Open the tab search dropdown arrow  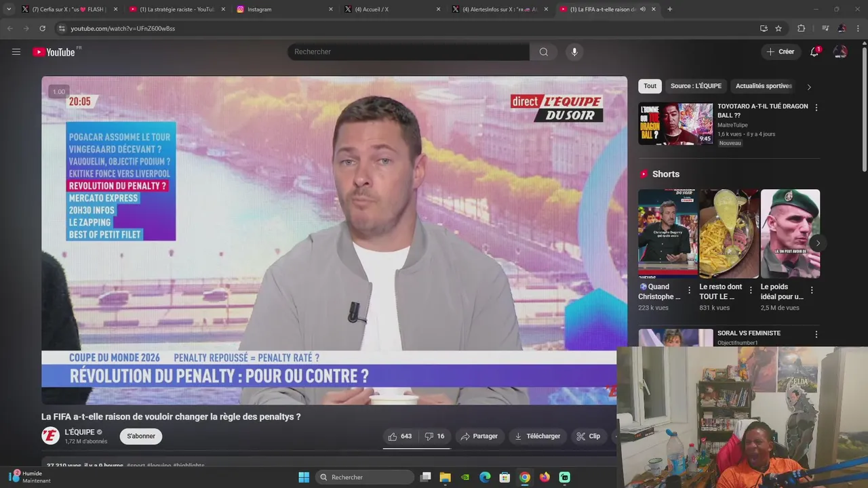[x=8, y=9]
